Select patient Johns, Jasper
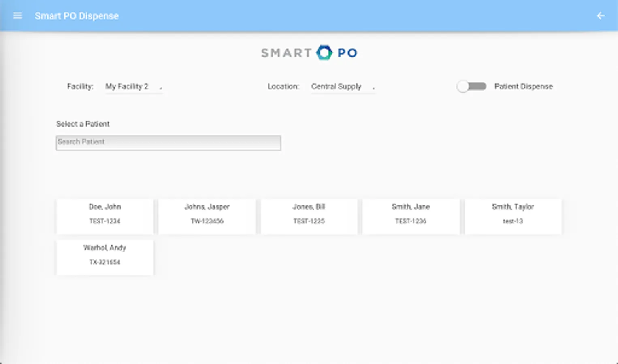 coord(207,216)
